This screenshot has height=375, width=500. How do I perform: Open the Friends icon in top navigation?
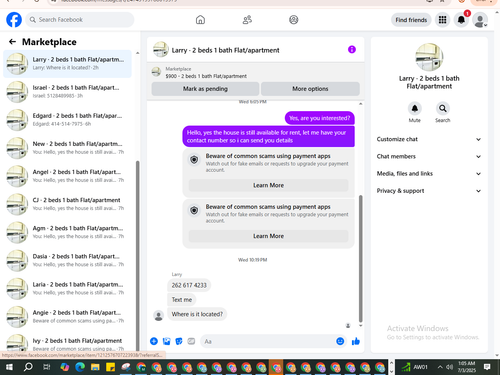coord(247,20)
